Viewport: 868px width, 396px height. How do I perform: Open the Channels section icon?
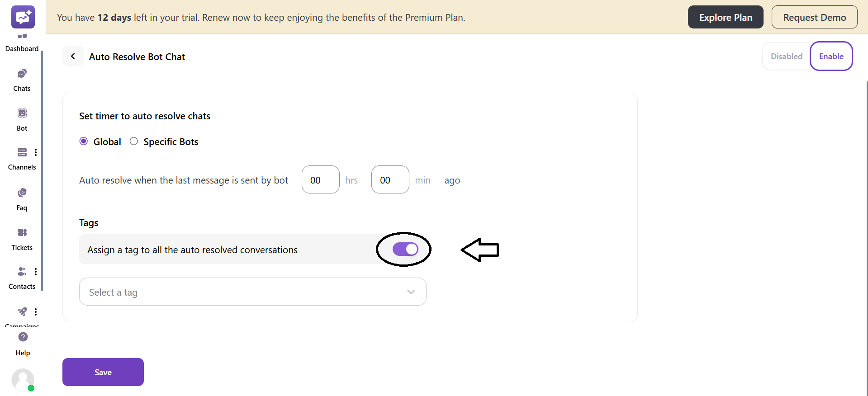tap(21, 152)
